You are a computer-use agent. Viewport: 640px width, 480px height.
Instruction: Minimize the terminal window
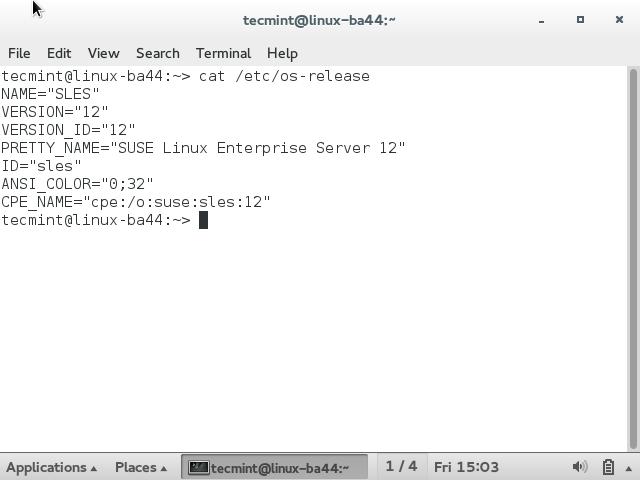[x=541, y=20]
